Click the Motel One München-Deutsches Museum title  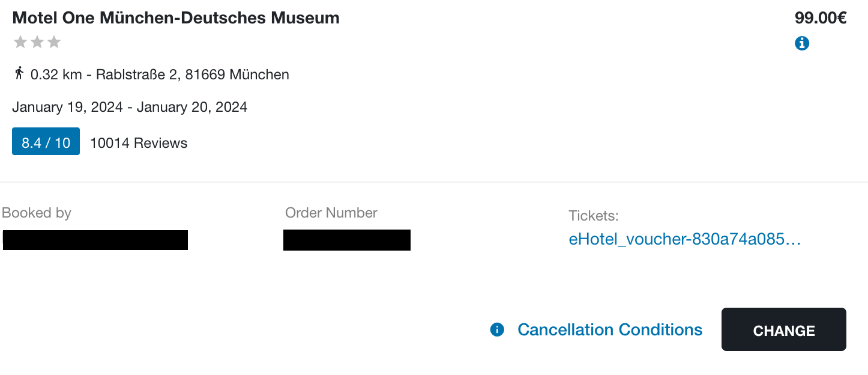click(176, 18)
